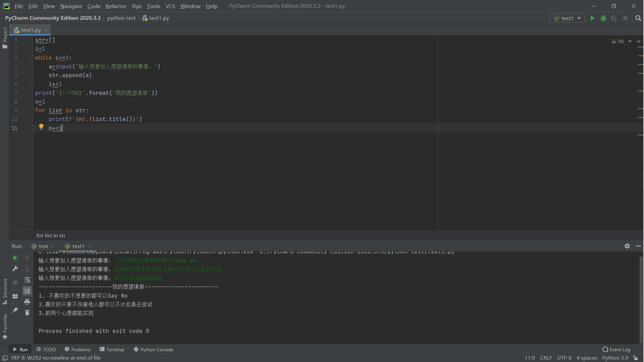Viewport: 644px width, 362px height.
Task: Toggle scroll to end in the run console
Action: coord(27,291)
